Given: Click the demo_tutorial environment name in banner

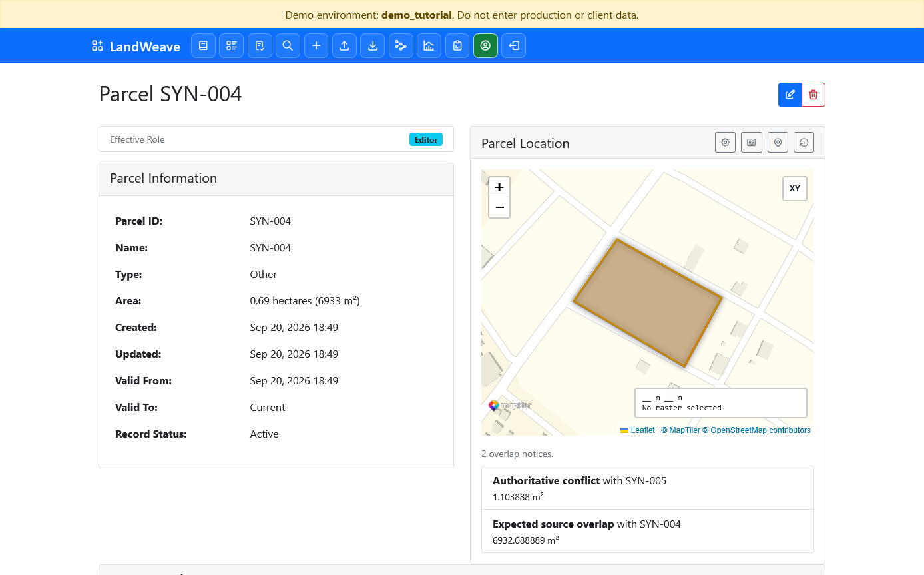Looking at the screenshot, I should (417, 15).
